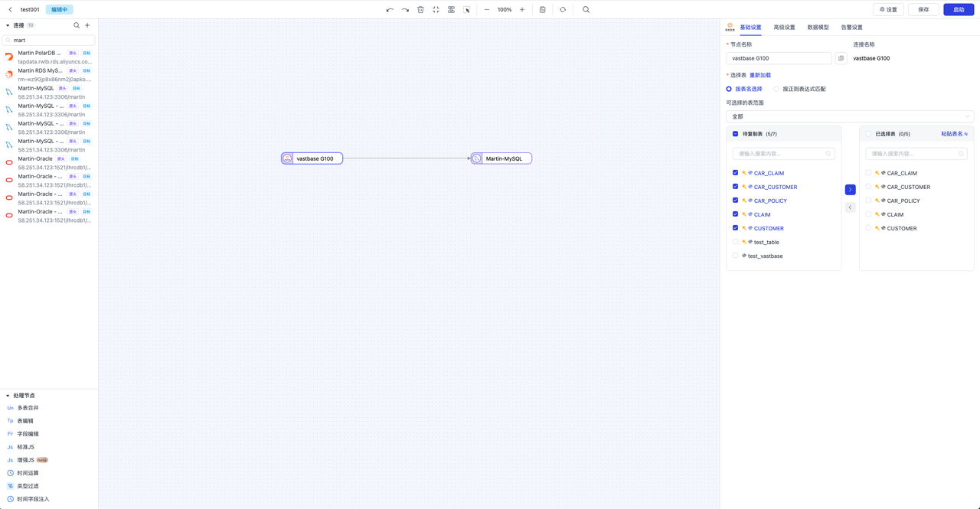Collapse the 处理节点 section in sidebar
The height and width of the screenshot is (509, 980).
8,396
